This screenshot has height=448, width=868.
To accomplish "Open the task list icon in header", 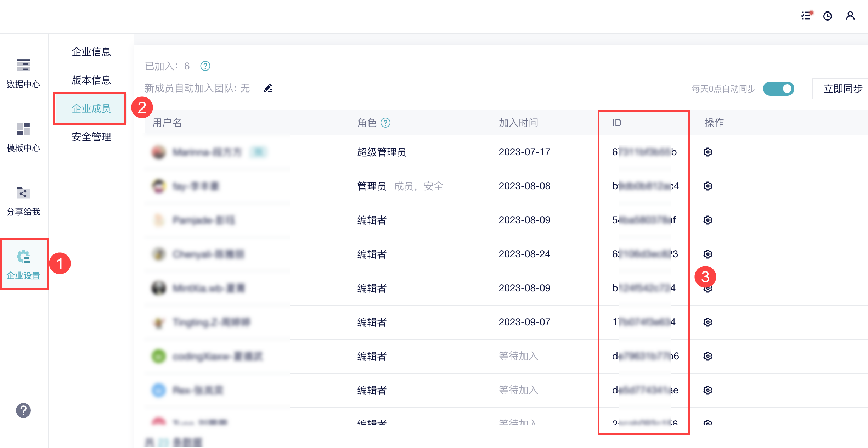I will 806,16.
